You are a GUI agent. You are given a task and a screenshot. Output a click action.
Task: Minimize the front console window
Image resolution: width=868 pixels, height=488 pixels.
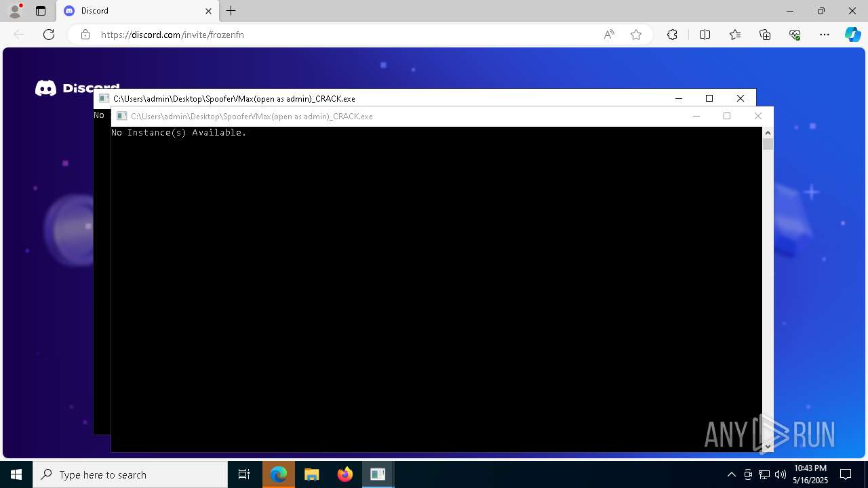(x=696, y=116)
